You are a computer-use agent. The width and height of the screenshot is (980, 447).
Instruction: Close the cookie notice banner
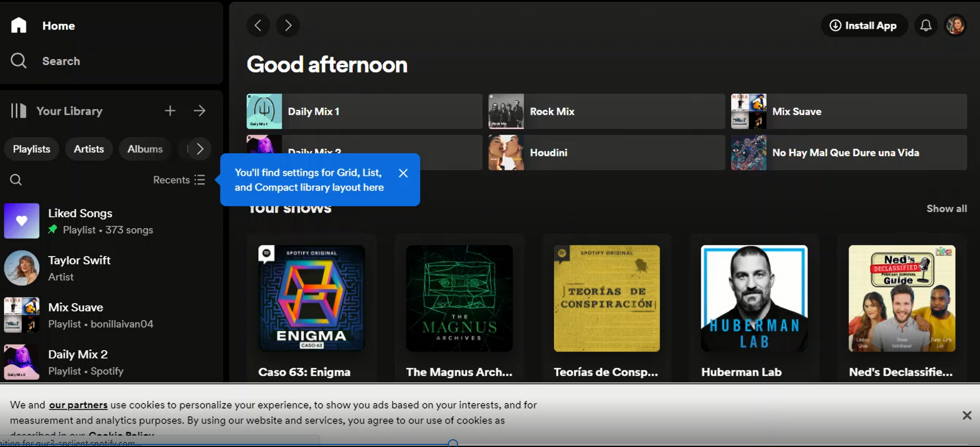(x=967, y=415)
